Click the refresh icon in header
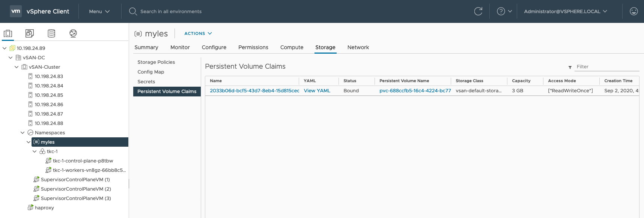 click(478, 11)
